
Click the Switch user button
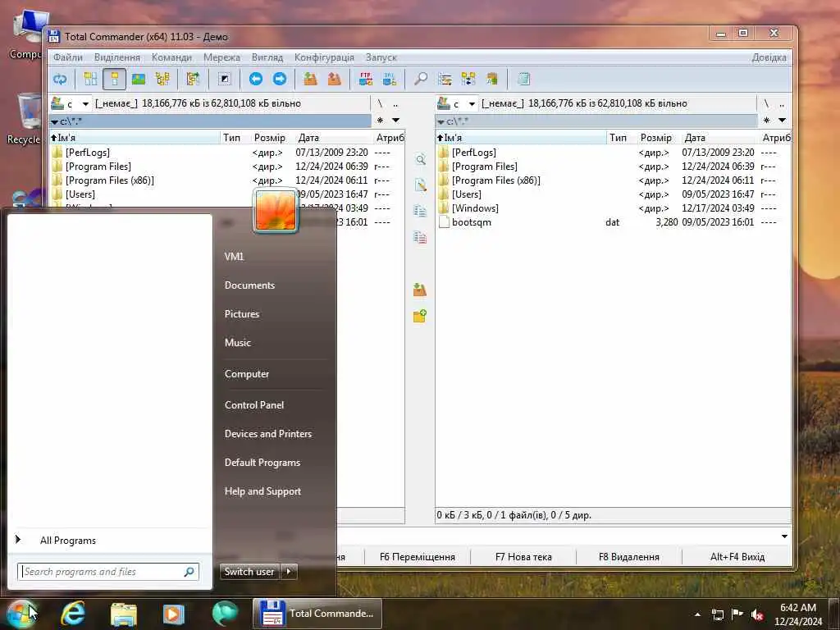pos(249,572)
